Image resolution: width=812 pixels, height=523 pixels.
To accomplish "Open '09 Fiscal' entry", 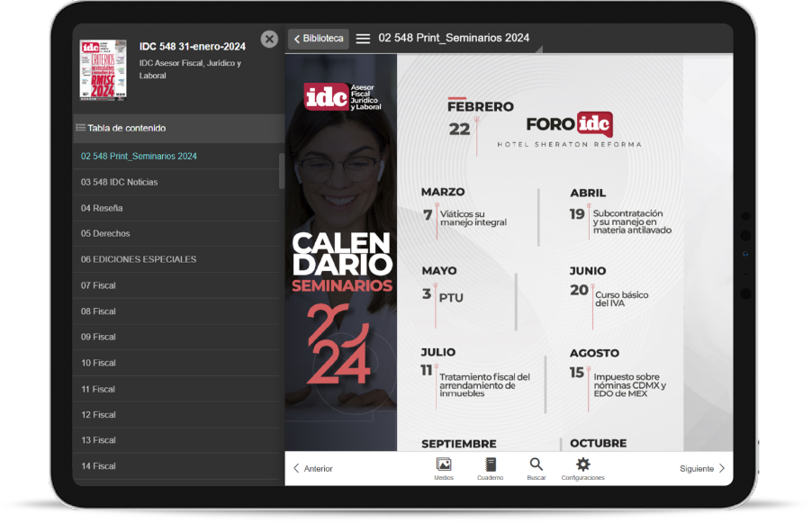I will click(176, 337).
